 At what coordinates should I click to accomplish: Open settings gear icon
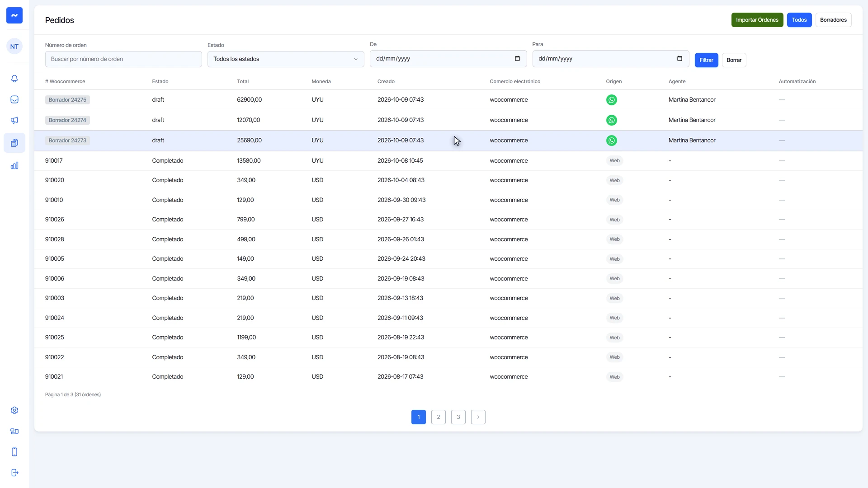[14, 410]
